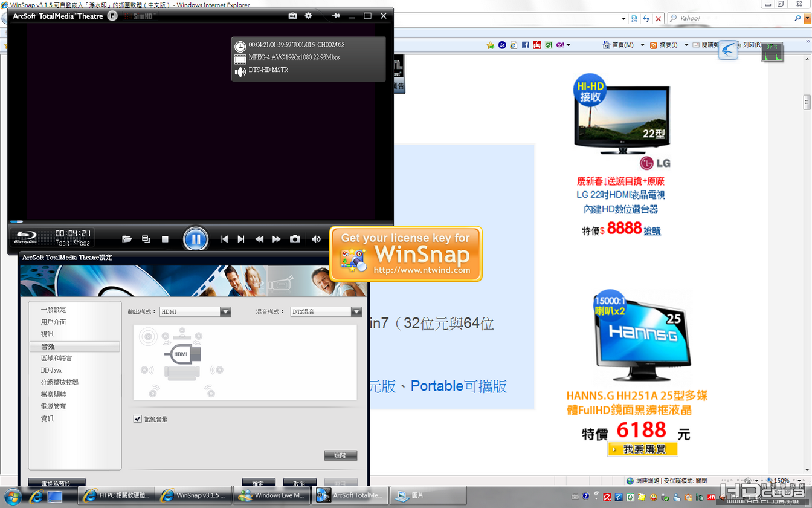Viewport: 812px width, 508px height.
Task: Switch to Windows Live Messenger taskbar item
Action: point(272,496)
